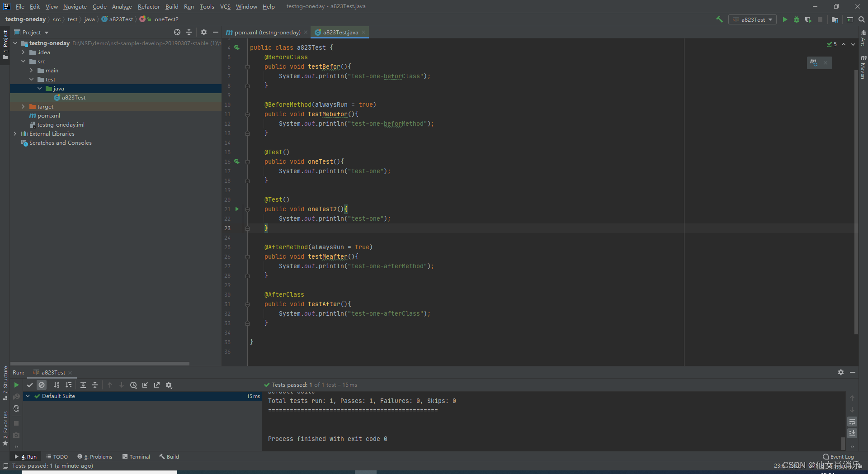Toggle Show Ignored tests filter
The image size is (868, 474).
(42, 385)
